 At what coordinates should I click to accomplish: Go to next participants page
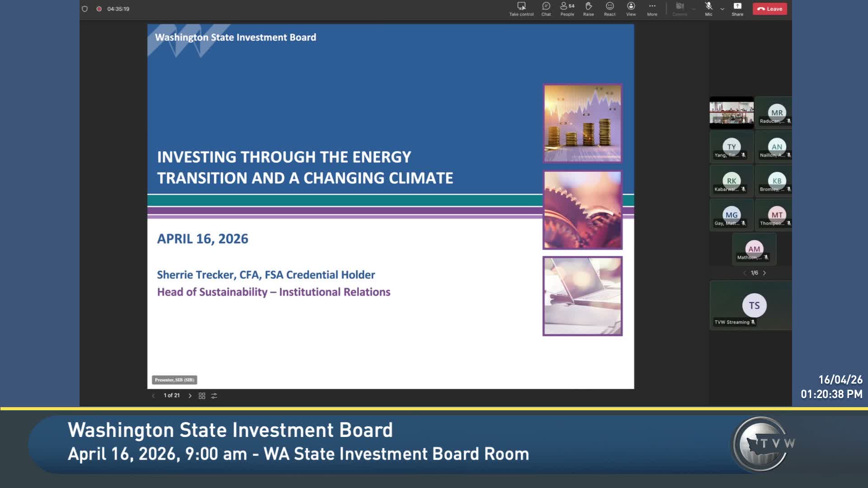pyautogui.click(x=764, y=273)
